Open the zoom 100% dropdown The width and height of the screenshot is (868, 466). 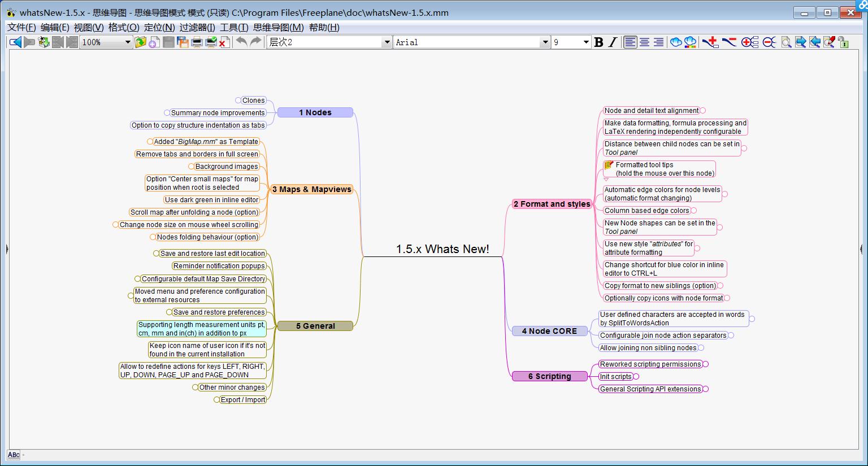[128, 42]
